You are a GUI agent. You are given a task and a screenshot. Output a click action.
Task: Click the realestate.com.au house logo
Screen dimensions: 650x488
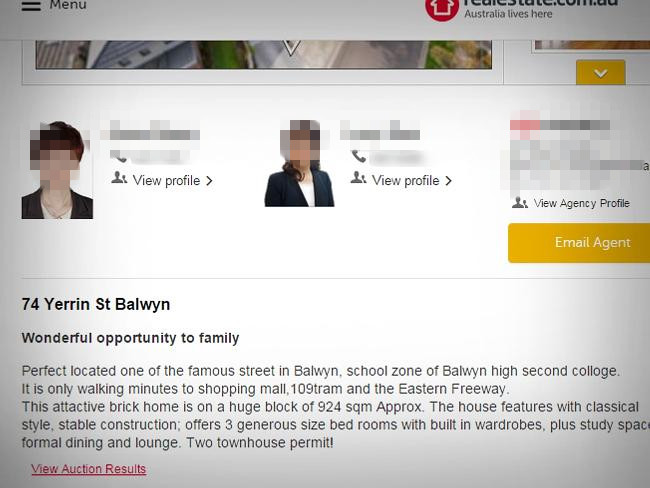coord(442,8)
